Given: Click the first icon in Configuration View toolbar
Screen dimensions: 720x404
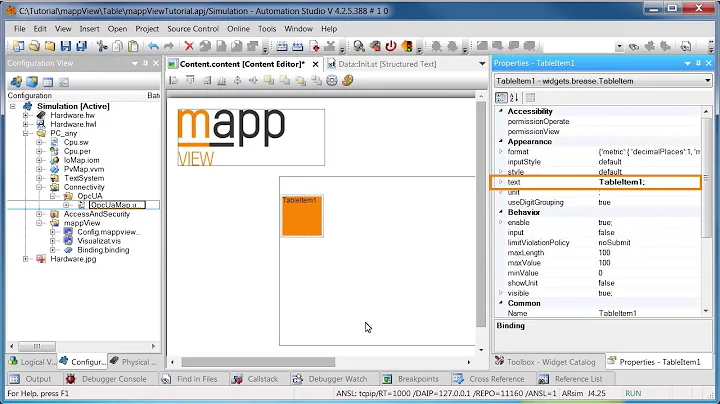Looking at the screenshot, I should (x=17, y=82).
